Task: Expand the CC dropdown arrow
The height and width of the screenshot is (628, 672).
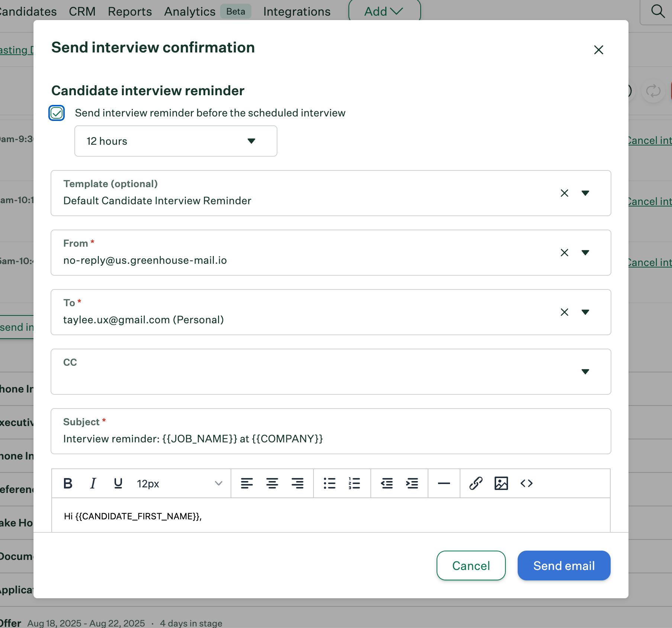Action: click(585, 372)
